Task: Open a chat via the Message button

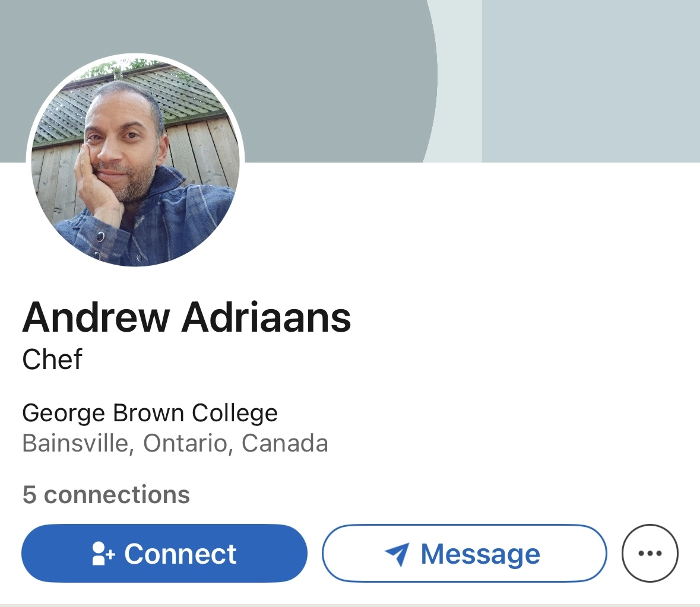Action: (x=464, y=553)
